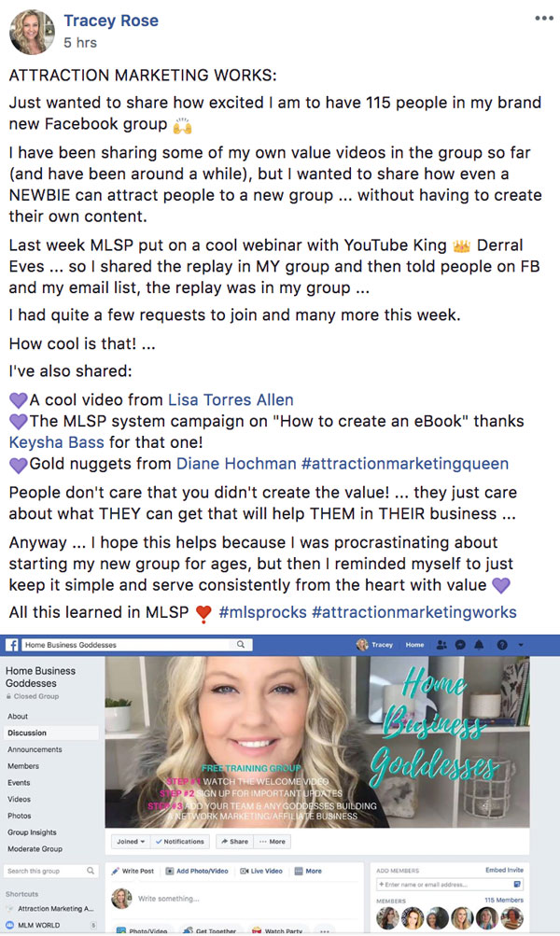Open the notifications bell
Viewport: 560px width, 936px height.
[479, 645]
